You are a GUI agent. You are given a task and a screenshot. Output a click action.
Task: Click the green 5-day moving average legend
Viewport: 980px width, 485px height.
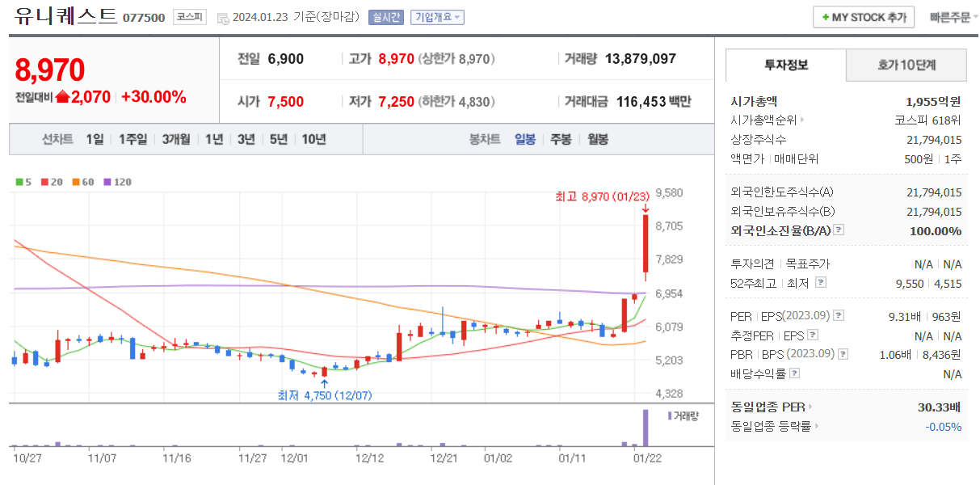[x=23, y=183]
